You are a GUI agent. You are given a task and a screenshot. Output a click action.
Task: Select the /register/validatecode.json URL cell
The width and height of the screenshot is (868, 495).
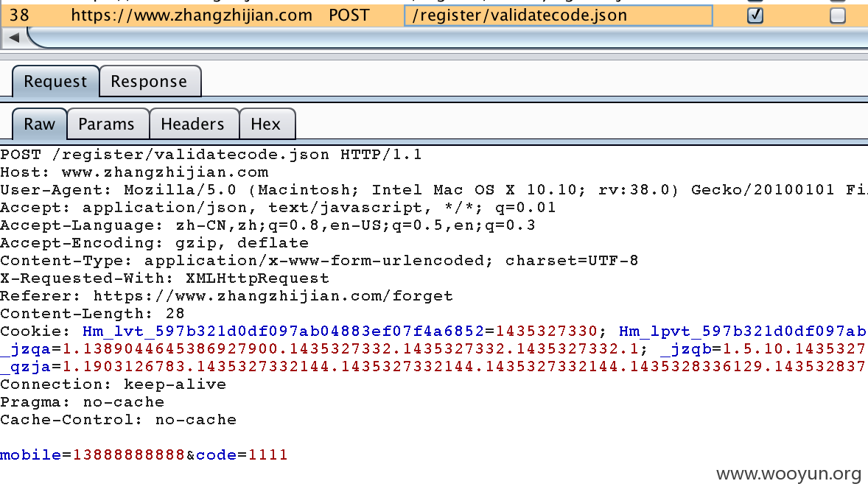pos(558,15)
